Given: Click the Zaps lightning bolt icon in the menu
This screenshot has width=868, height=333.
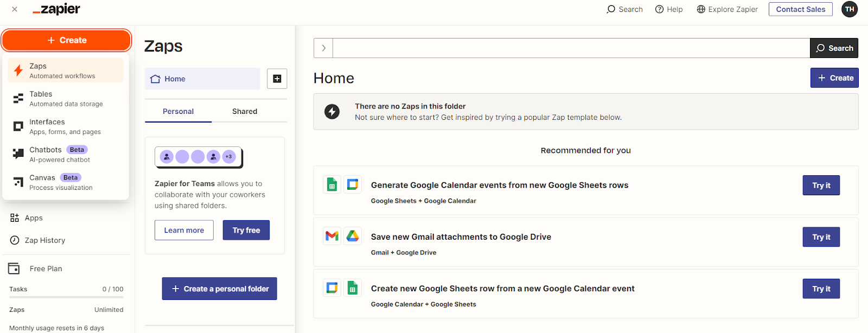Looking at the screenshot, I should (18, 71).
